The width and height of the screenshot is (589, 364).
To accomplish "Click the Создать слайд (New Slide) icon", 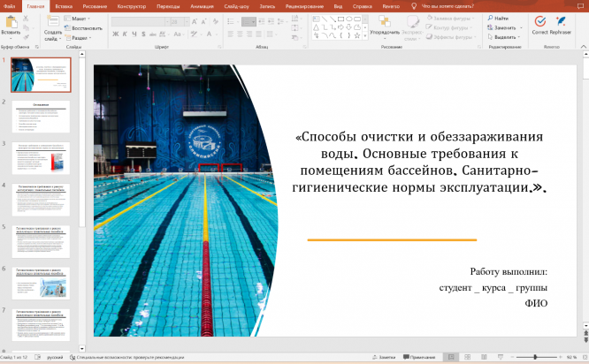I will 52,22.
